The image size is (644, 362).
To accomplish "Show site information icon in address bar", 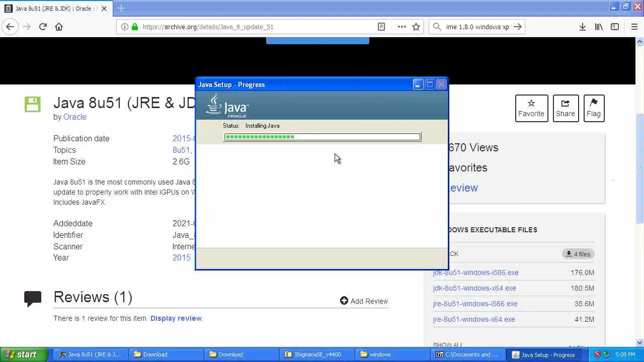I will pos(124,27).
